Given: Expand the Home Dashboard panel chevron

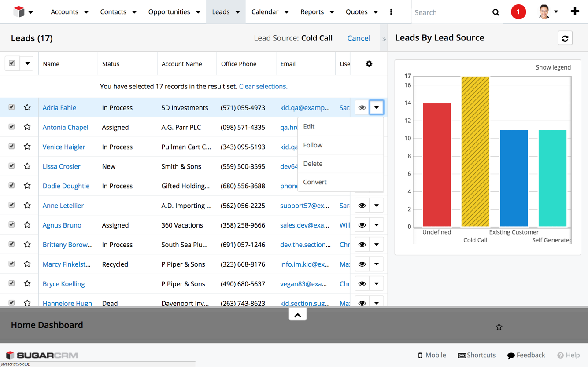Looking at the screenshot, I should (298, 315).
